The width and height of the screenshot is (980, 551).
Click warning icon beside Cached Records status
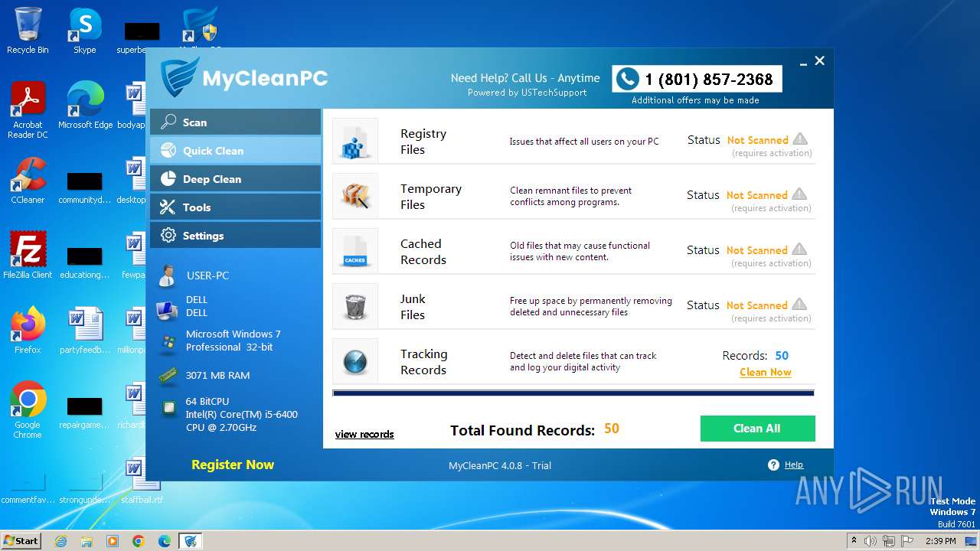click(x=800, y=249)
